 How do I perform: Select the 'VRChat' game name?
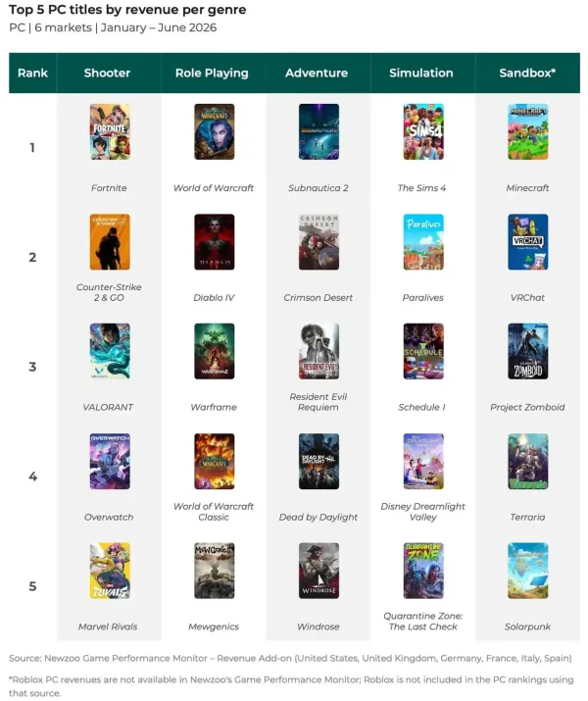[527, 298]
